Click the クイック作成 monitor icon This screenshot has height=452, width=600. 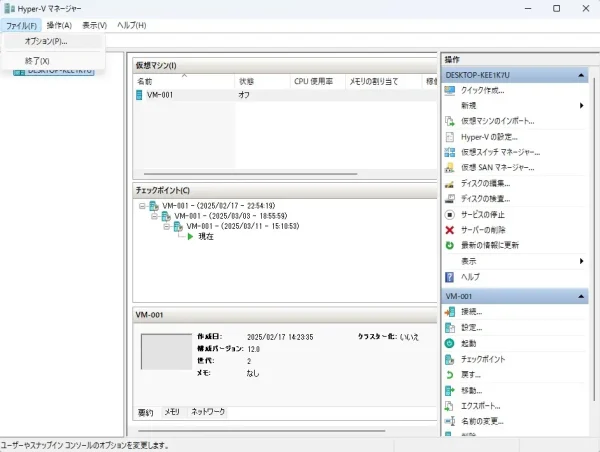(450, 91)
